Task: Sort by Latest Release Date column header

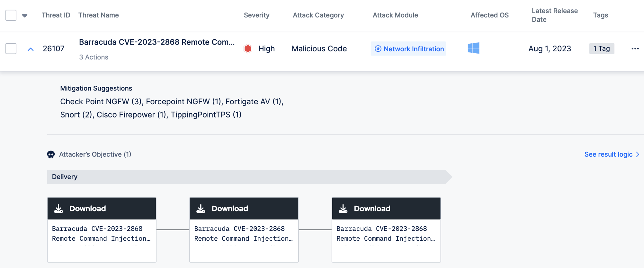Action: pos(554,15)
